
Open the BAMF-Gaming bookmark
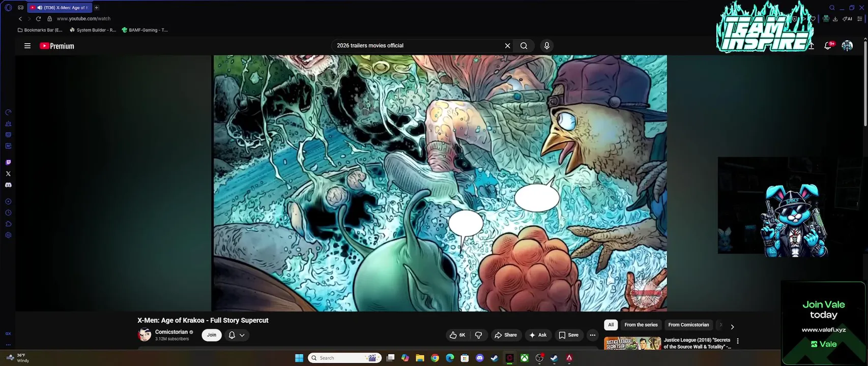click(x=145, y=30)
